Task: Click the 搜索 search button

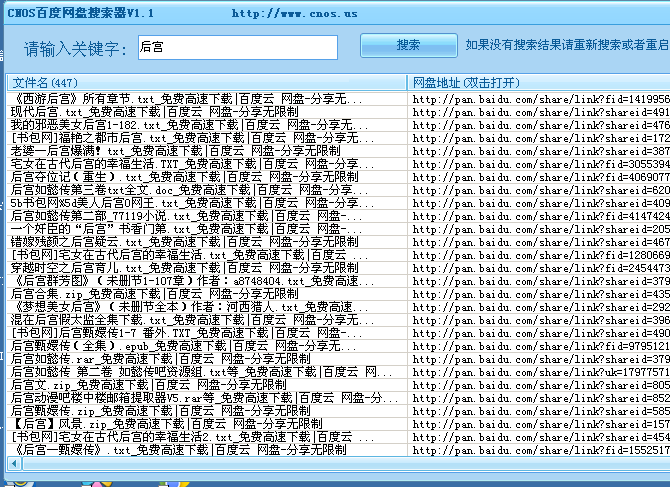Action: click(x=408, y=45)
